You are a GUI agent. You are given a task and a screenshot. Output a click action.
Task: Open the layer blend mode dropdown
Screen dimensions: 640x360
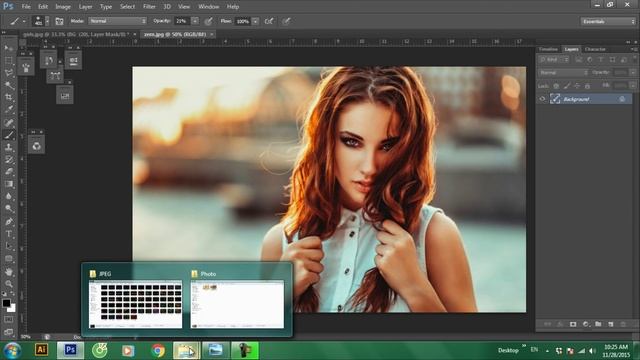(x=563, y=73)
